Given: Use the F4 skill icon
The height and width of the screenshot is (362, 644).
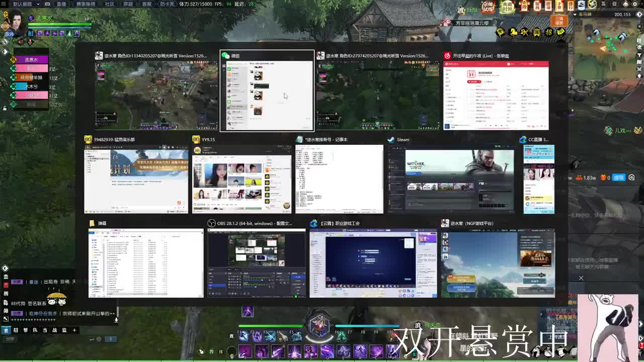Looking at the screenshot, I should [x=283, y=336].
